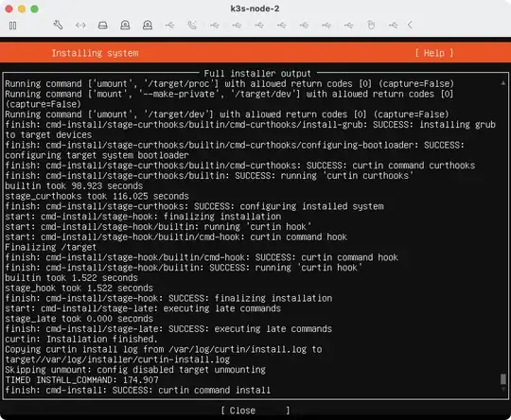The image size is (511, 420).
Task: Pause the k3s-node-2 virtual machine
Action: tap(12, 26)
